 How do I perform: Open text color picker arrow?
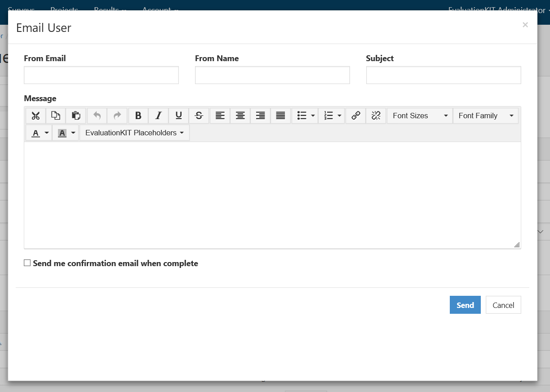47,133
